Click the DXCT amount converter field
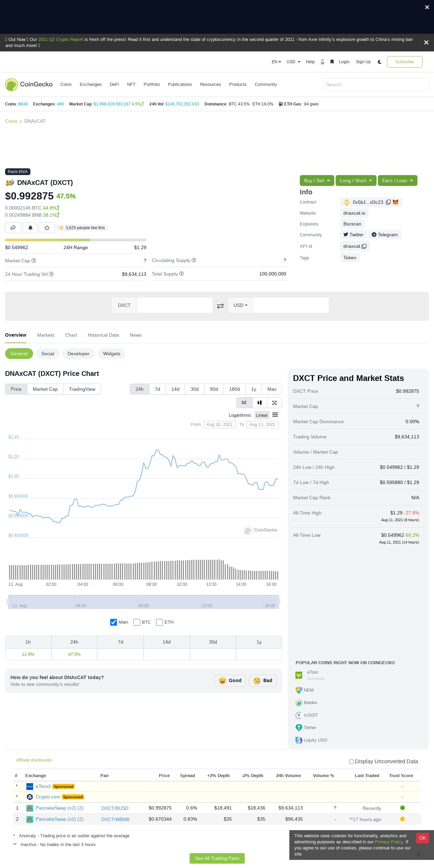This screenshot has height=868, width=434. (175, 305)
